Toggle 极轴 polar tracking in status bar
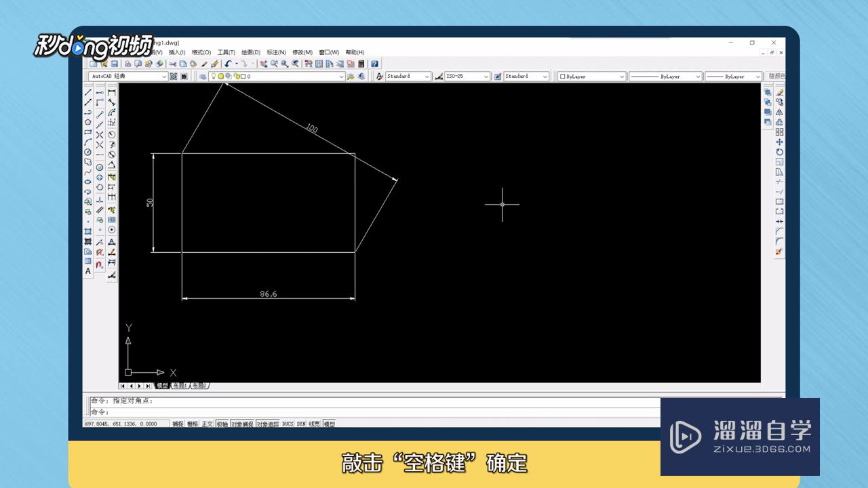Image resolution: width=868 pixels, height=488 pixels. (222, 424)
